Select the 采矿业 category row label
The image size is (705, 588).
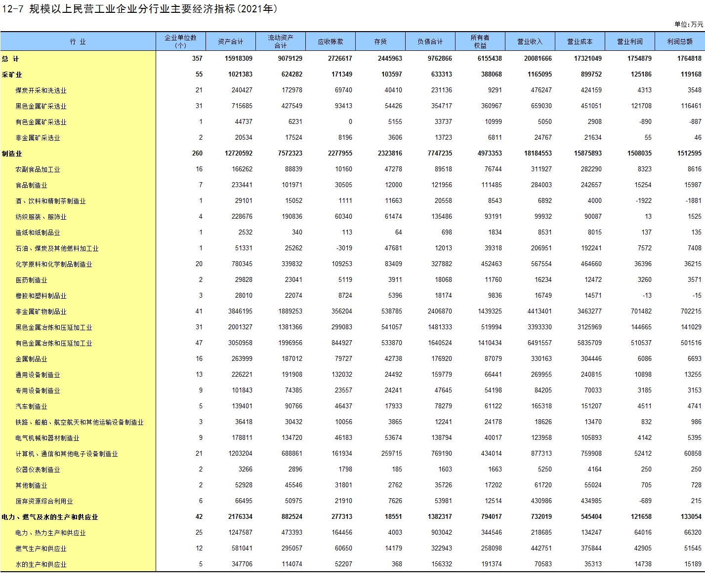click(12, 75)
